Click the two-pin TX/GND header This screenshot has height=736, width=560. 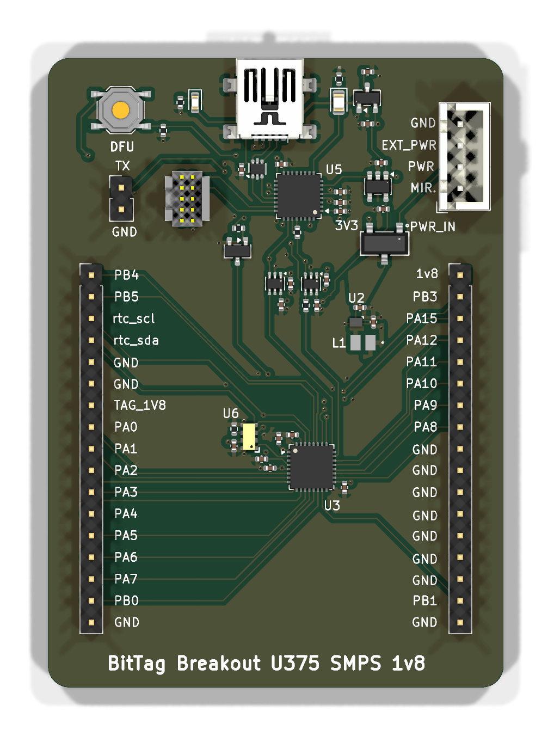121,199
